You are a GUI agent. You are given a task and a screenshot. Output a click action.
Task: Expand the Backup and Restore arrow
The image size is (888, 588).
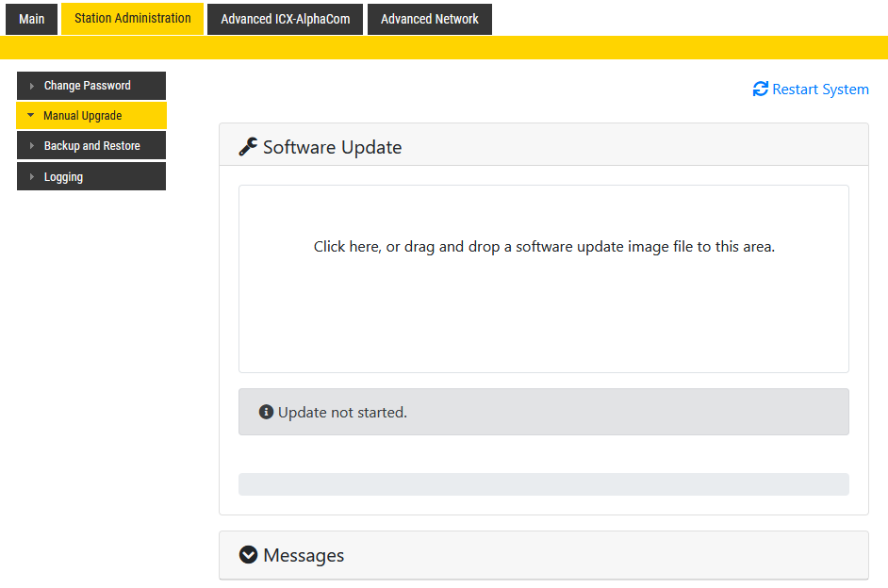pos(31,146)
